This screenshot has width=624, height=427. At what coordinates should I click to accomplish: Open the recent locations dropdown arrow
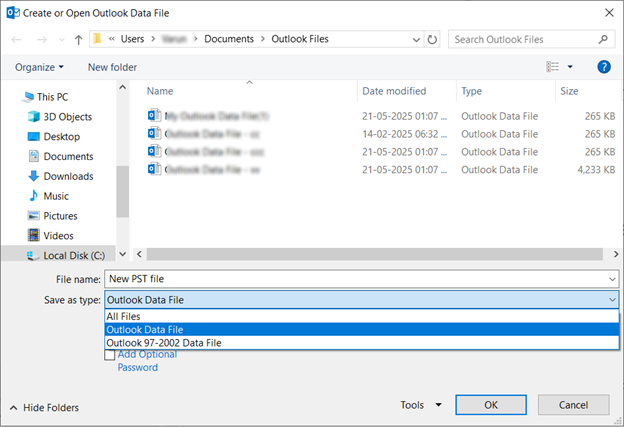click(61, 39)
